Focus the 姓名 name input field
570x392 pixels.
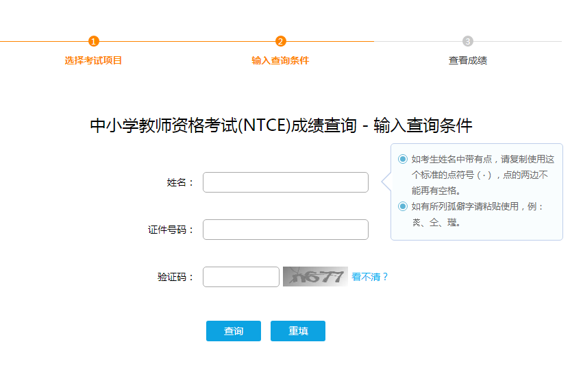tap(286, 182)
